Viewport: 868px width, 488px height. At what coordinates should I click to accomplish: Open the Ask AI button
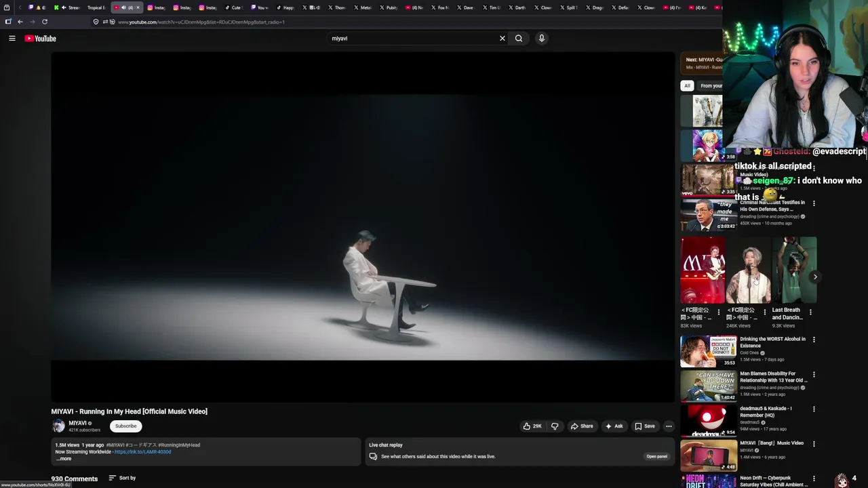click(x=614, y=426)
